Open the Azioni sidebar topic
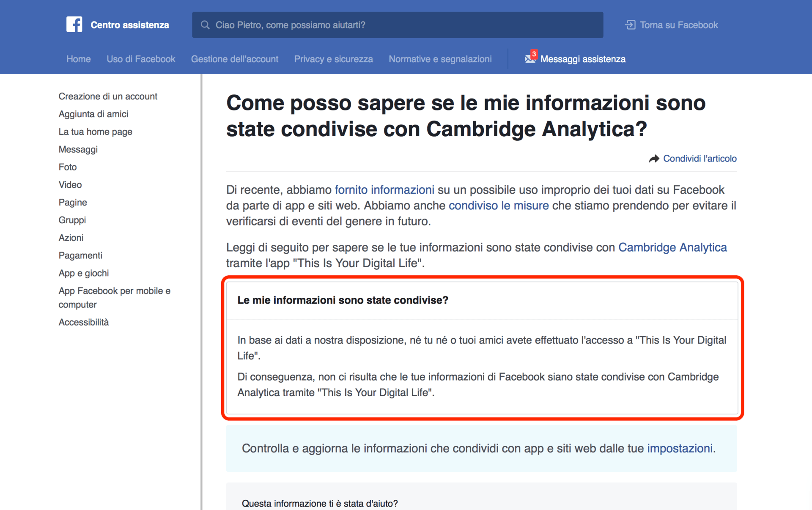The height and width of the screenshot is (510, 812). (x=71, y=238)
